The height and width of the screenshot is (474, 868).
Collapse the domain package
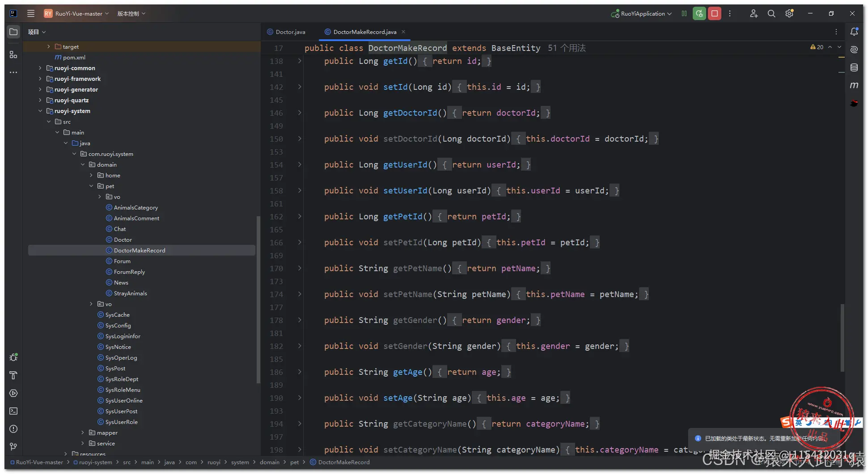(83, 164)
